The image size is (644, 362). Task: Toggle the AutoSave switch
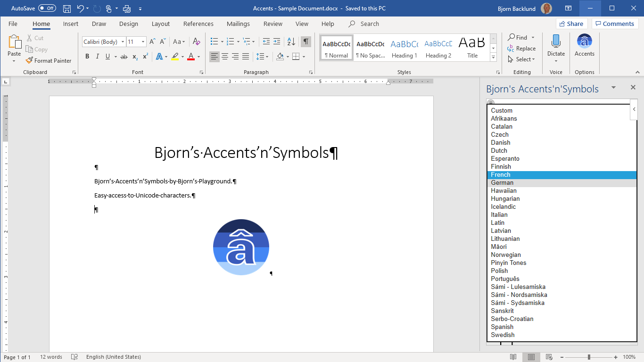(x=47, y=8)
